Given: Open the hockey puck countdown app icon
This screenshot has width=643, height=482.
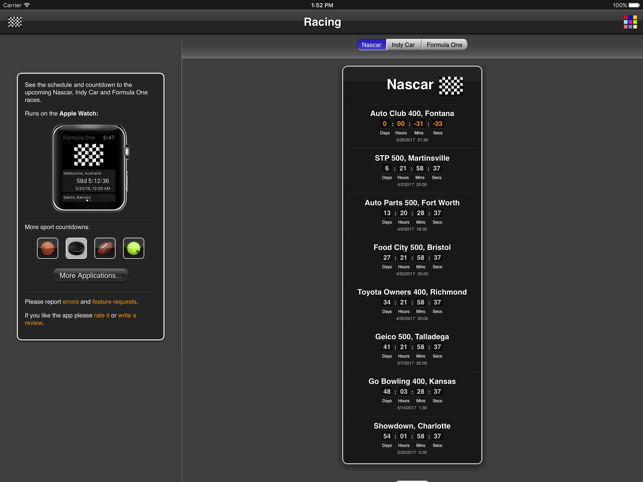Looking at the screenshot, I should pyautogui.click(x=76, y=248).
